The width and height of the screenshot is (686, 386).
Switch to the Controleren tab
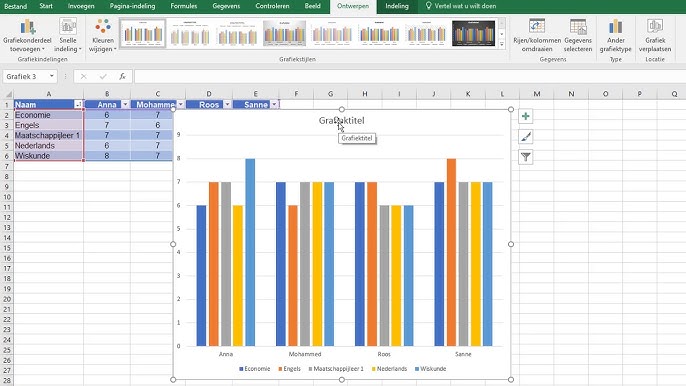click(x=272, y=6)
